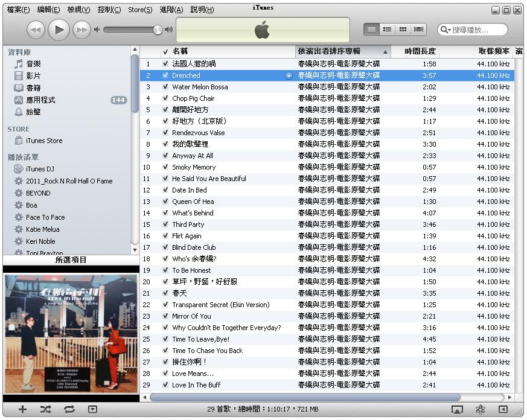
Task: Click the AirPlay speakers icon
Action: click(x=457, y=409)
